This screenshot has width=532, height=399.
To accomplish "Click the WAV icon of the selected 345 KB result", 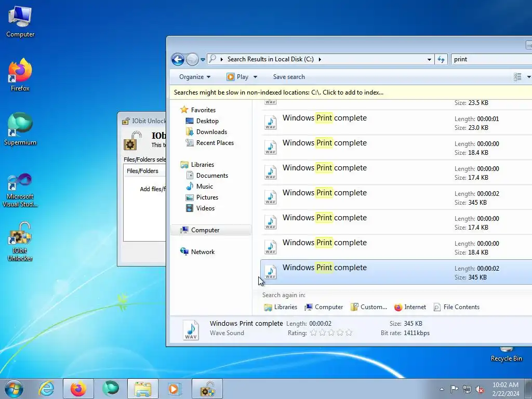I will 270,272.
